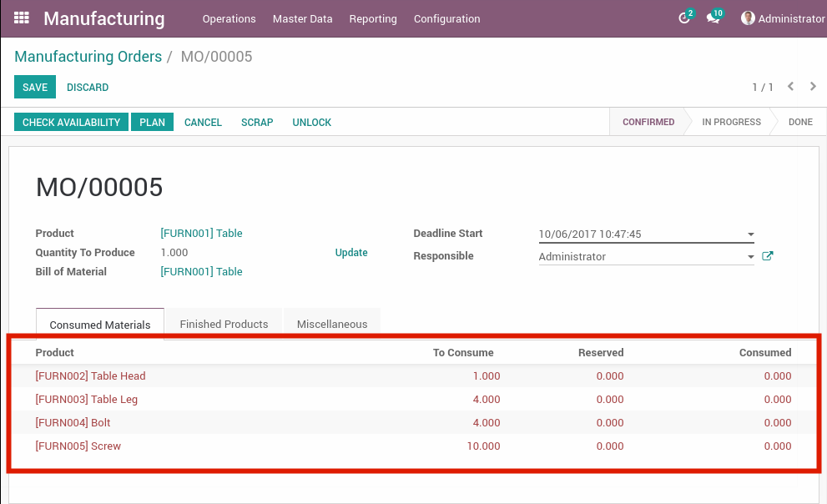Click the MO/00005 record heading
This screenshot has width=827, height=504.
[x=99, y=187]
